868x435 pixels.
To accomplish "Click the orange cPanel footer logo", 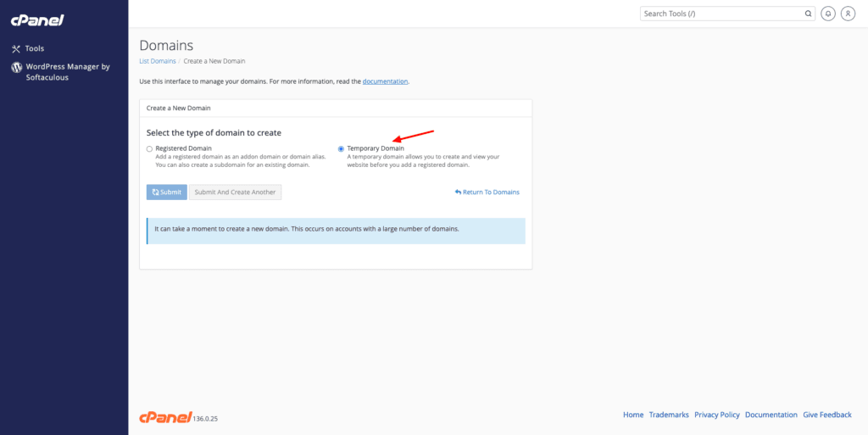I will (x=165, y=418).
